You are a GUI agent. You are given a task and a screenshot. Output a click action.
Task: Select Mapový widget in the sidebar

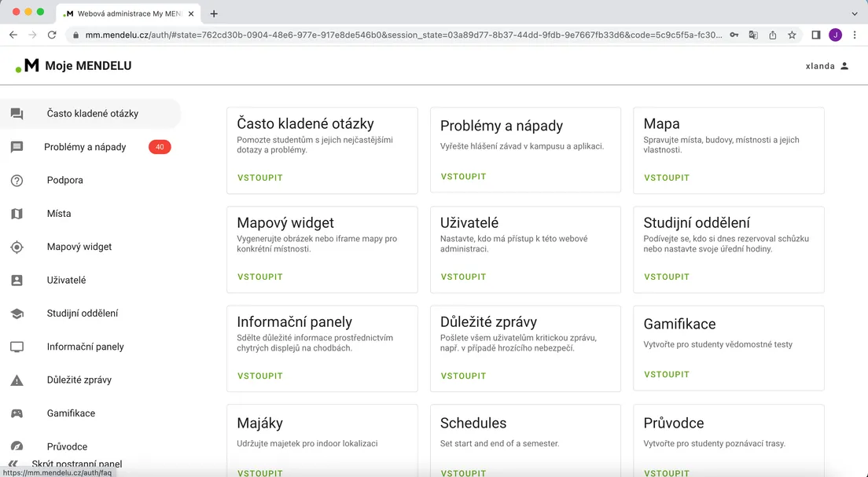(90, 247)
